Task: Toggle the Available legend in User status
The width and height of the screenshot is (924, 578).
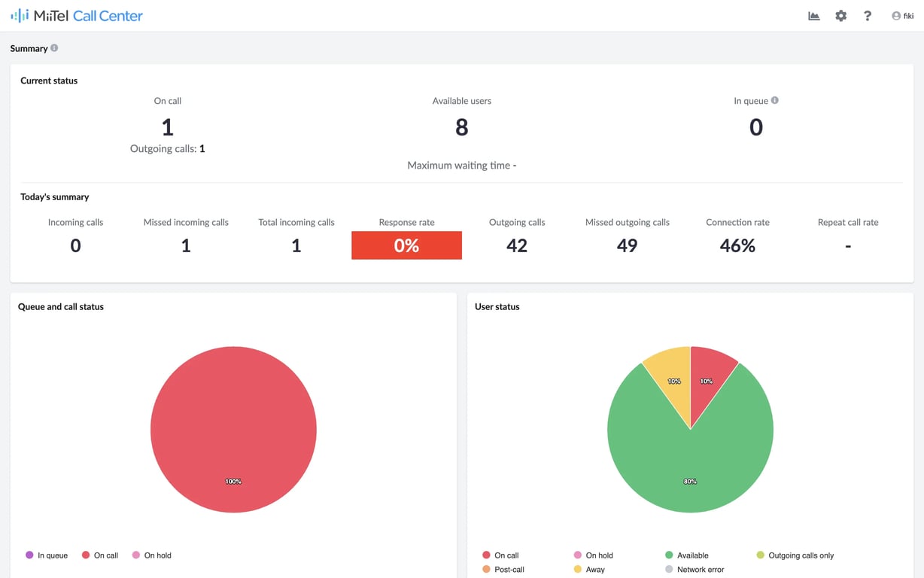Action: (x=686, y=555)
